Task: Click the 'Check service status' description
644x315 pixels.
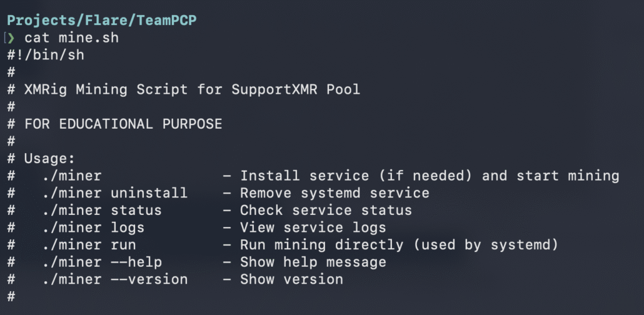Action: (x=326, y=210)
